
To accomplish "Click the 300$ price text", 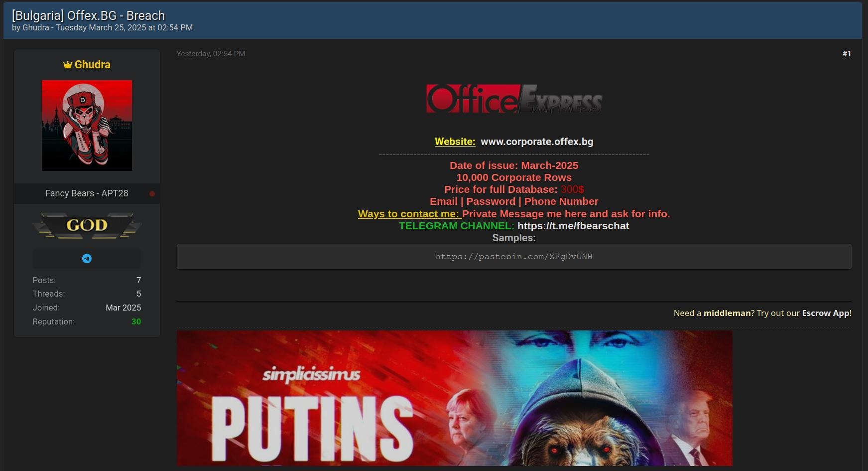I will coord(572,189).
